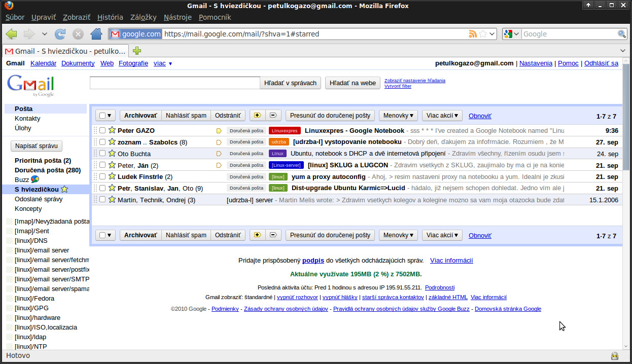Image resolution: width=632 pixels, height=364 pixels.
Task: Open the Súbor menu
Action: 15,17
